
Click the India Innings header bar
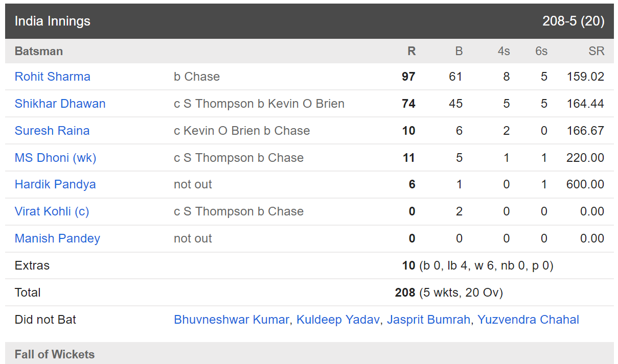coord(309,21)
